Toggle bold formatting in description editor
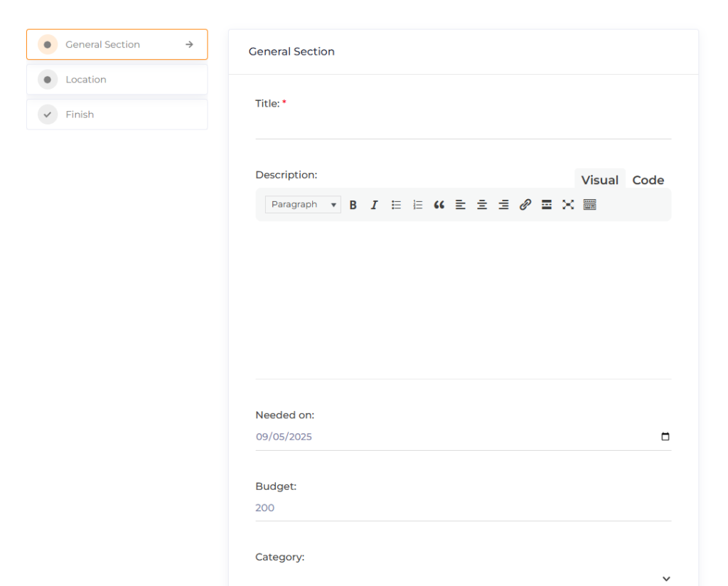This screenshot has height=586, width=728. 353,205
